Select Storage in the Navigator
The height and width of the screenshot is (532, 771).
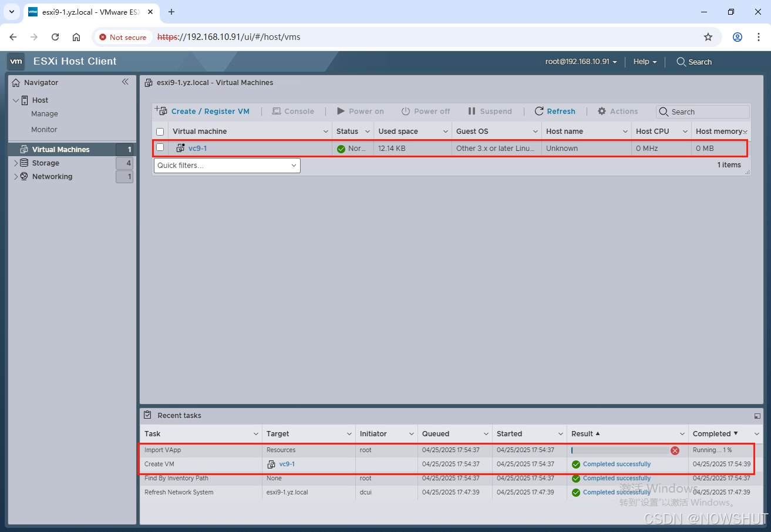(x=46, y=163)
